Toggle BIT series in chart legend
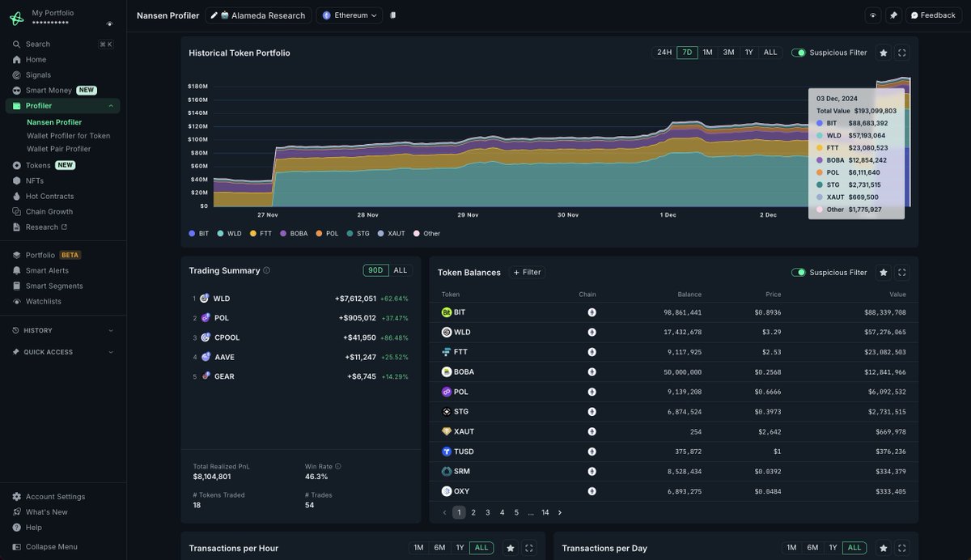Viewport: 971px width, 560px height. coord(199,234)
